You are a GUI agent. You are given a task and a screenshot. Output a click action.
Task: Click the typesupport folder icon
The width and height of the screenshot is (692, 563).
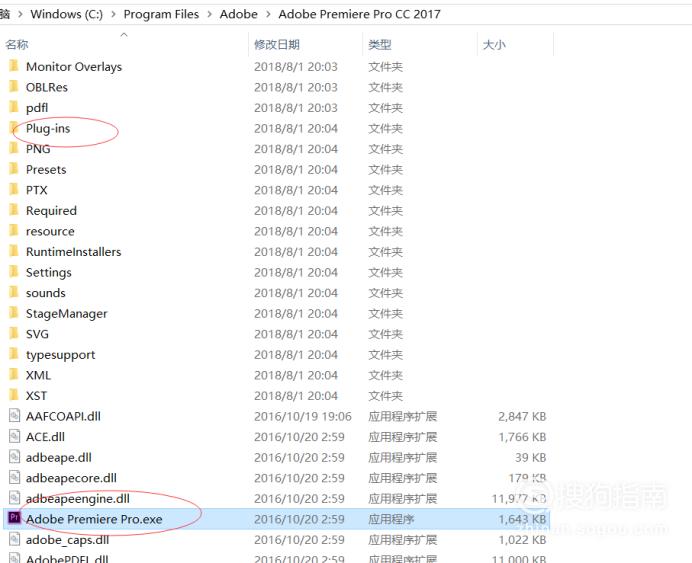pyautogui.click(x=14, y=354)
